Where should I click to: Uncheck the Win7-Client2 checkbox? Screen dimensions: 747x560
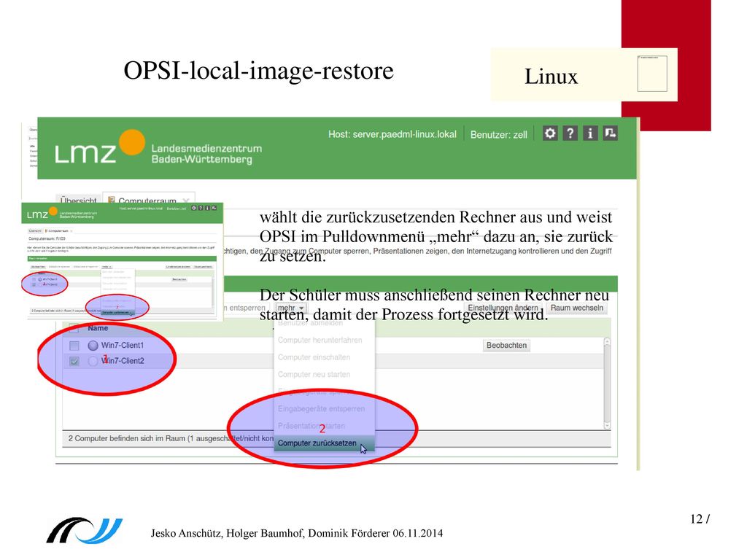pos(74,361)
